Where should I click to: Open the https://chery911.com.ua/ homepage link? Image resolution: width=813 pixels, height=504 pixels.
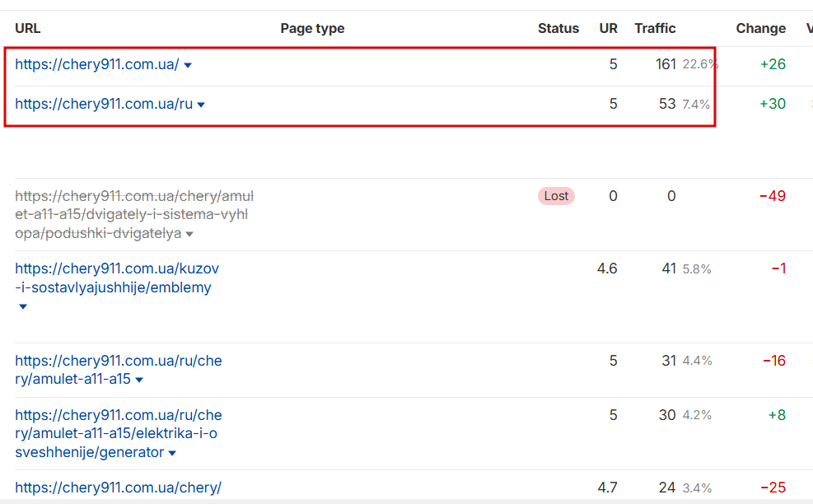tap(96, 64)
